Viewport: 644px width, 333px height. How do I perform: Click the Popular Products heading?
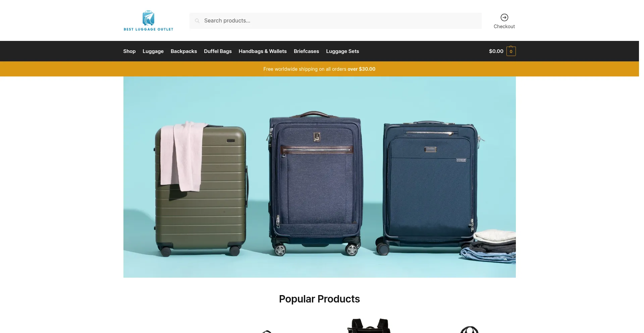319,299
